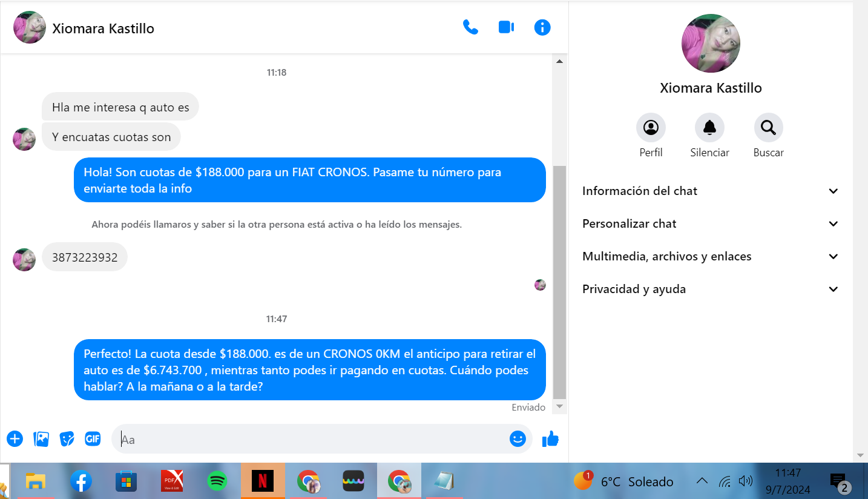Open the emoji picker in message box
This screenshot has width=868, height=499.
click(518, 439)
